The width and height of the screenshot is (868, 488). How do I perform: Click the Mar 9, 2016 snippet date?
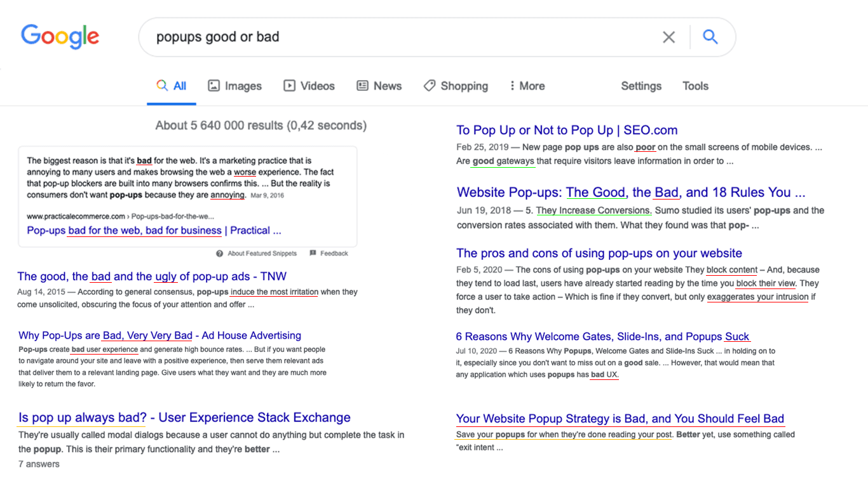click(x=267, y=196)
